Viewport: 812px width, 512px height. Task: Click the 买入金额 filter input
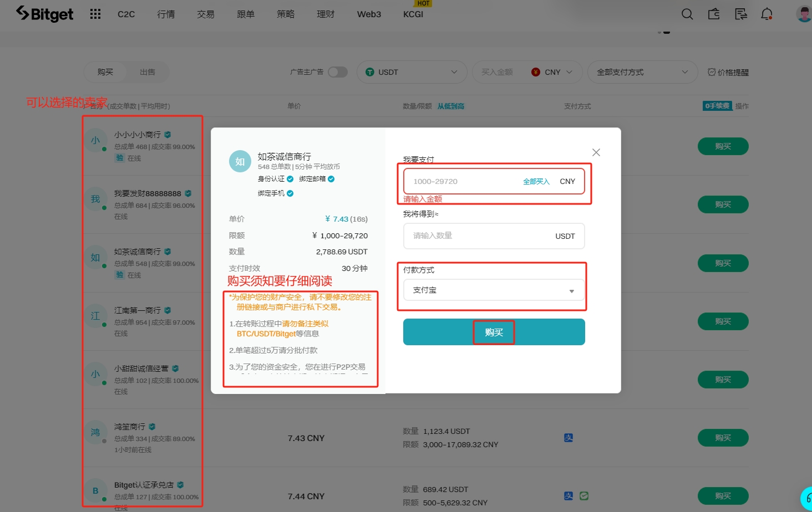click(497, 72)
